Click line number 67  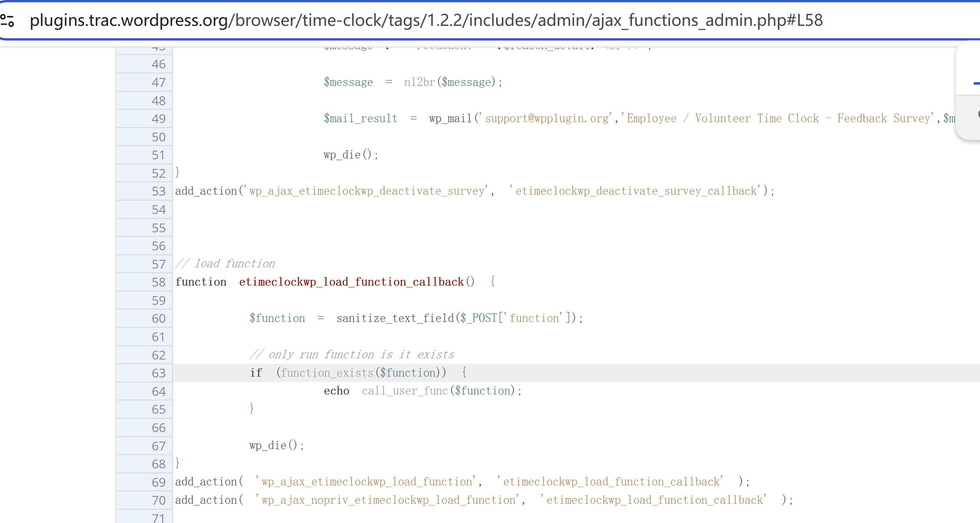click(x=158, y=446)
